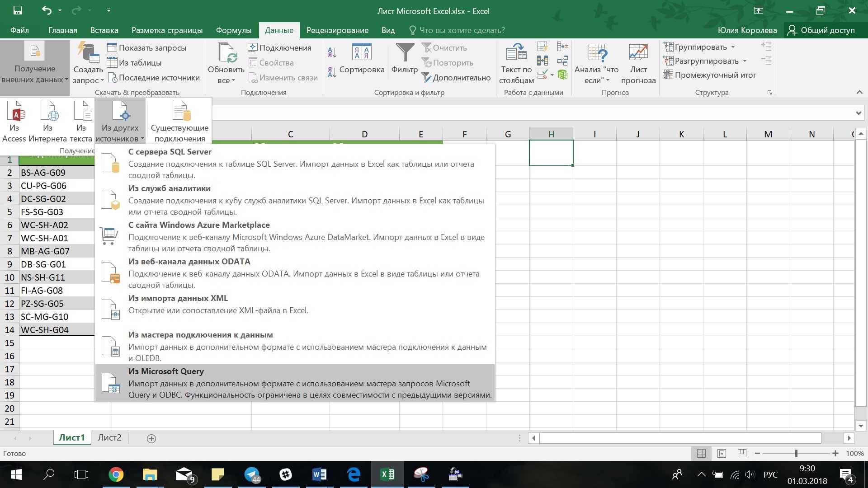Open Connections (Подключения) button

[x=279, y=47]
